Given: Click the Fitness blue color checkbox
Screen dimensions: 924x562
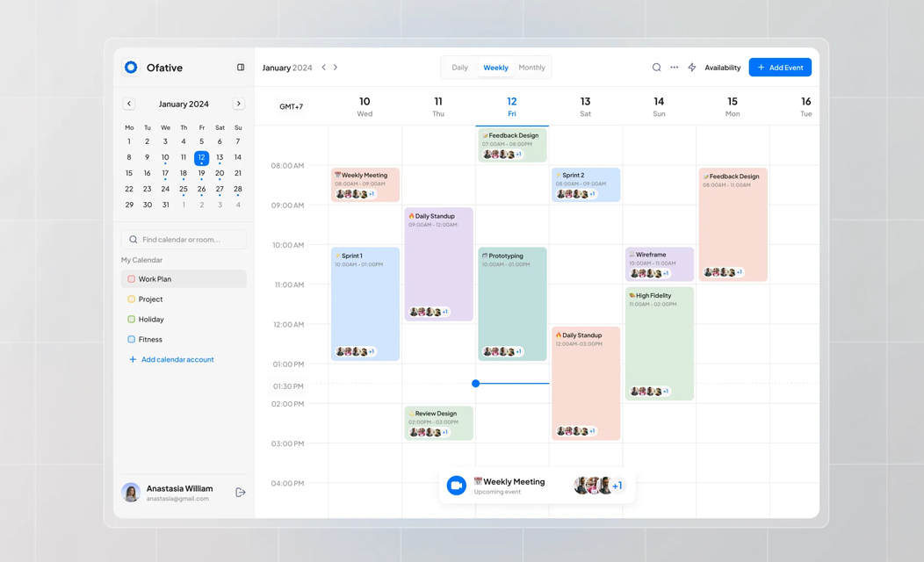Looking at the screenshot, I should 132,339.
